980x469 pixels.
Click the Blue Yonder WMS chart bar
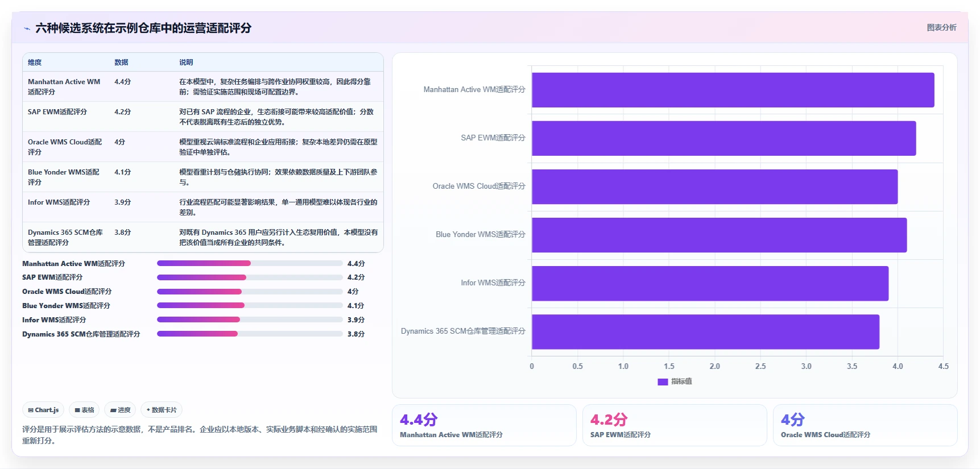(720, 235)
